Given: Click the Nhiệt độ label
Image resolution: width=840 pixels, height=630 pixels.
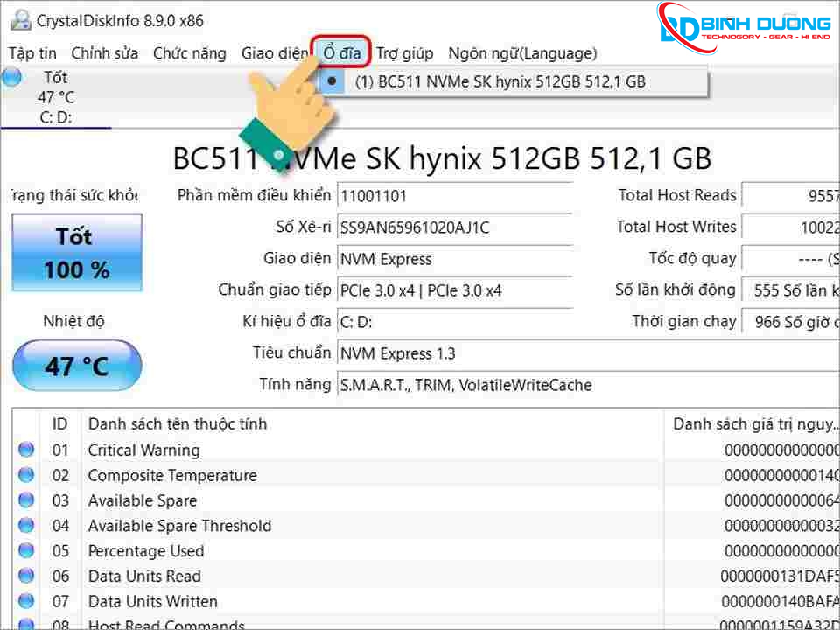Looking at the screenshot, I should (x=73, y=321).
